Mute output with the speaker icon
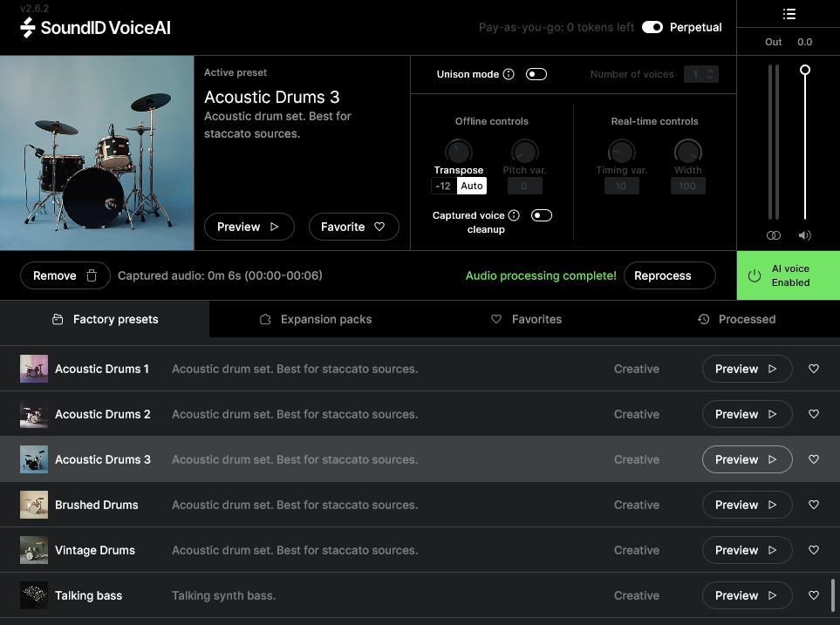Viewport: 840px width, 625px height. coord(804,235)
